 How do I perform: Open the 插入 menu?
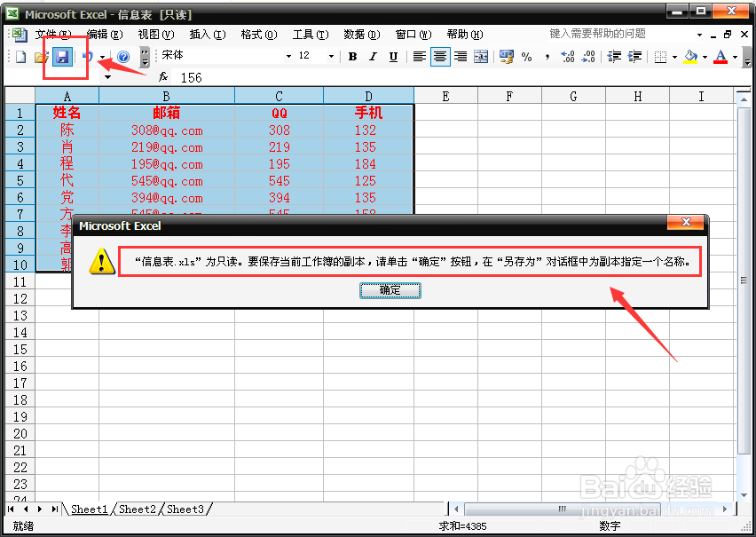tap(208, 35)
